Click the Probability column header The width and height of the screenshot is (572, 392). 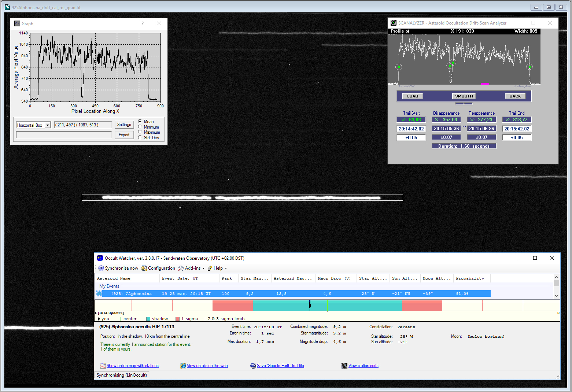(470, 278)
